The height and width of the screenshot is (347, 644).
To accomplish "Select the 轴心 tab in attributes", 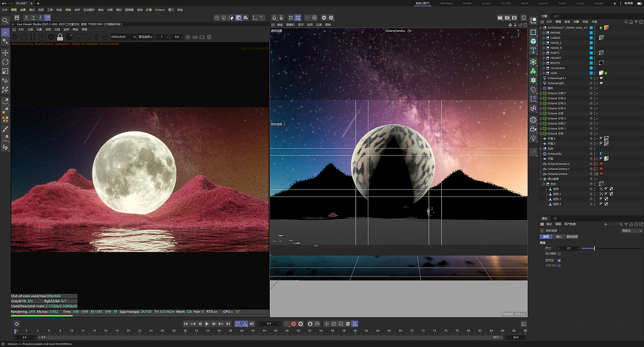I will point(559,237).
